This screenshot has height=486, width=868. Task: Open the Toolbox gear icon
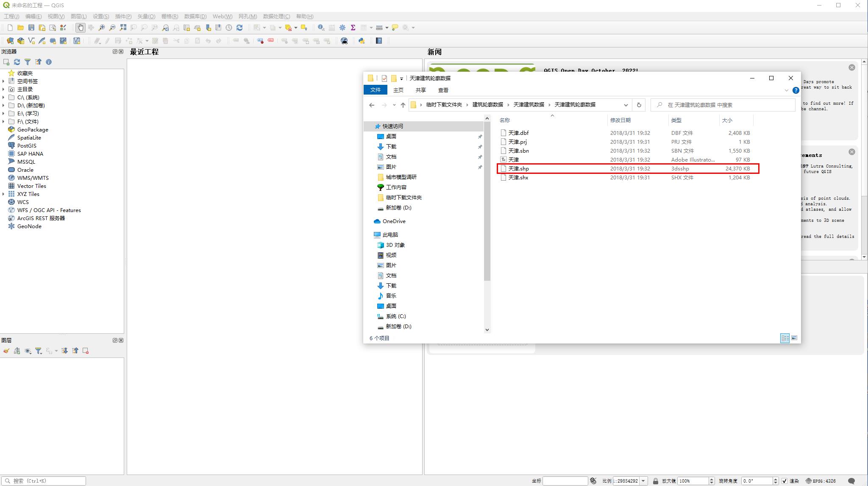342,28
